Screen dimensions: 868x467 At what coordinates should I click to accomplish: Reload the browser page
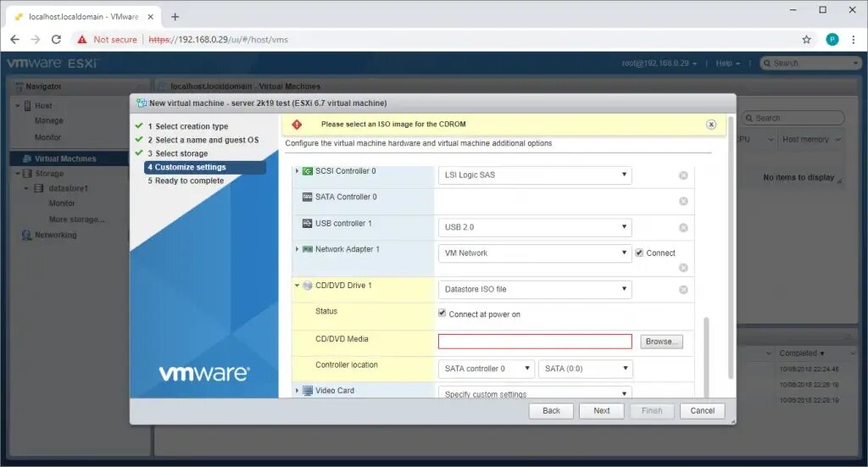[56, 39]
